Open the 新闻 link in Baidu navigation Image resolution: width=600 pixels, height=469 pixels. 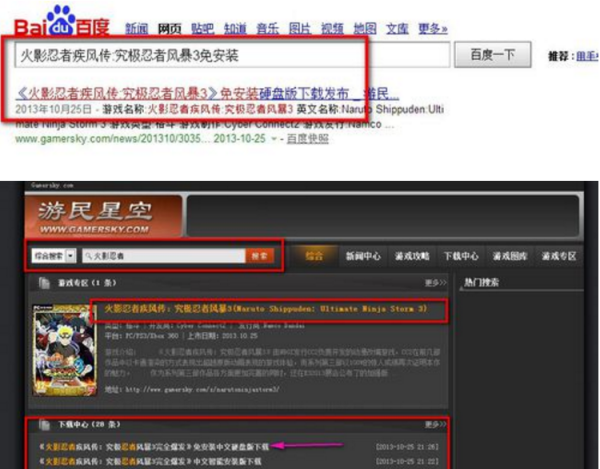tap(137, 29)
